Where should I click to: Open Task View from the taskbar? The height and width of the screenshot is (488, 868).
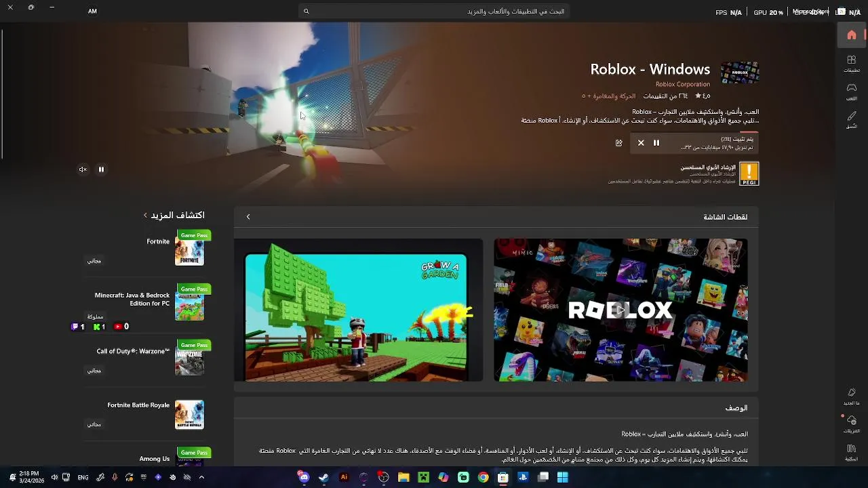pos(542,477)
